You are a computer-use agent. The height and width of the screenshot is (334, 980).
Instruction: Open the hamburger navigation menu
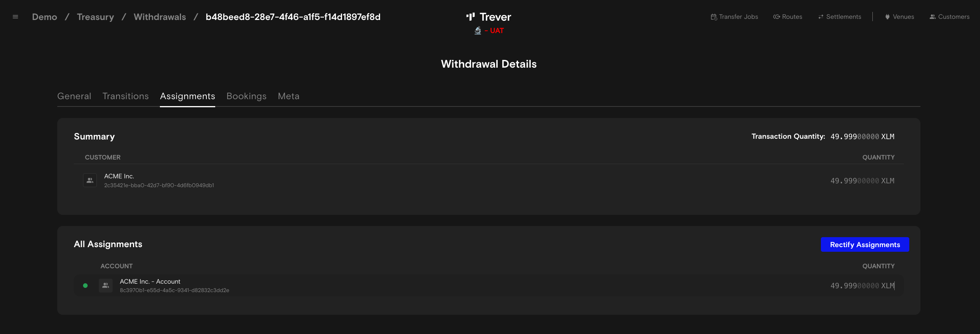[15, 17]
